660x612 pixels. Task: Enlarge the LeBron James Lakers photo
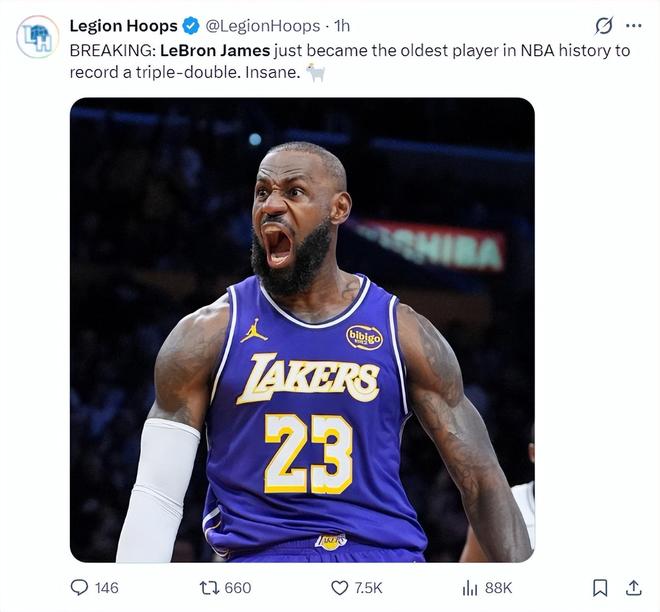[x=302, y=330]
